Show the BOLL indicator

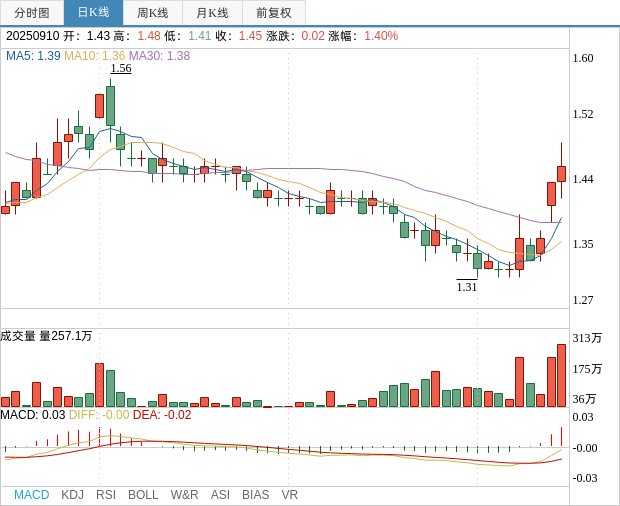point(143,495)
